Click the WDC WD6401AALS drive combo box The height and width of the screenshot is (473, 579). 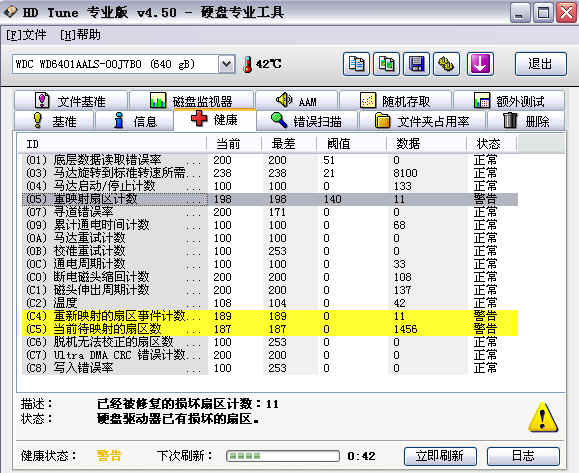pos(123,65)
